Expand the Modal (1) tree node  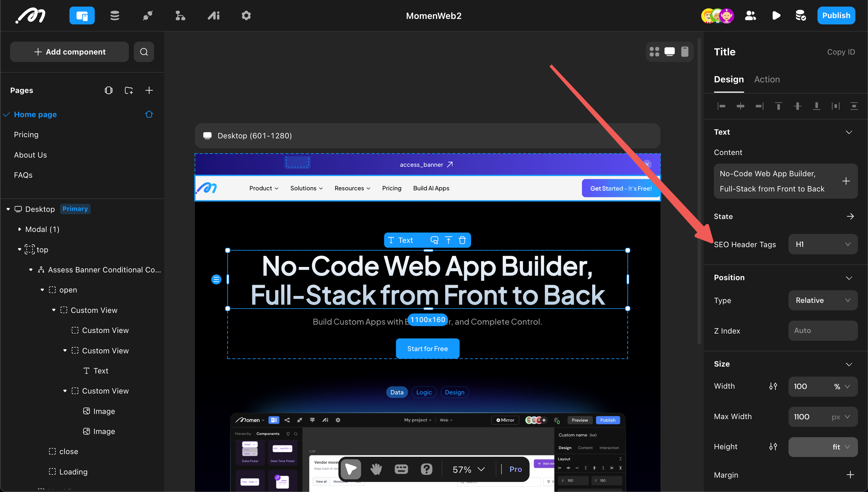point(20,229)
